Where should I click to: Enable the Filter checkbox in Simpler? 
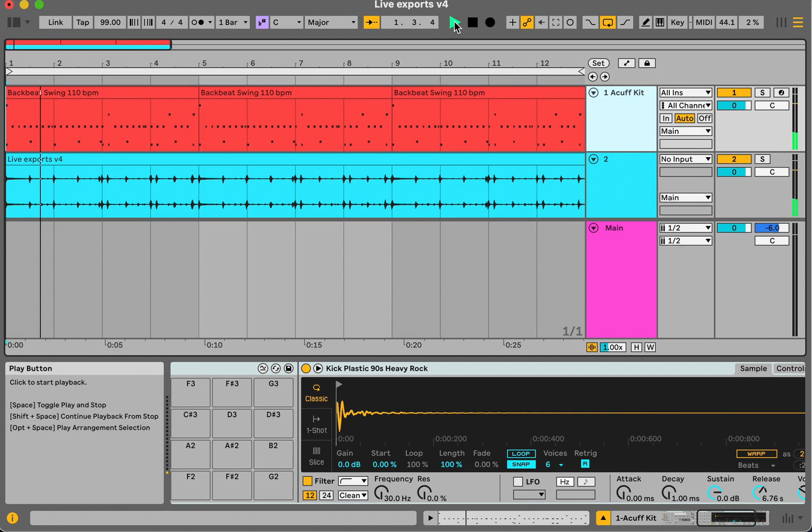coord(307,481)
